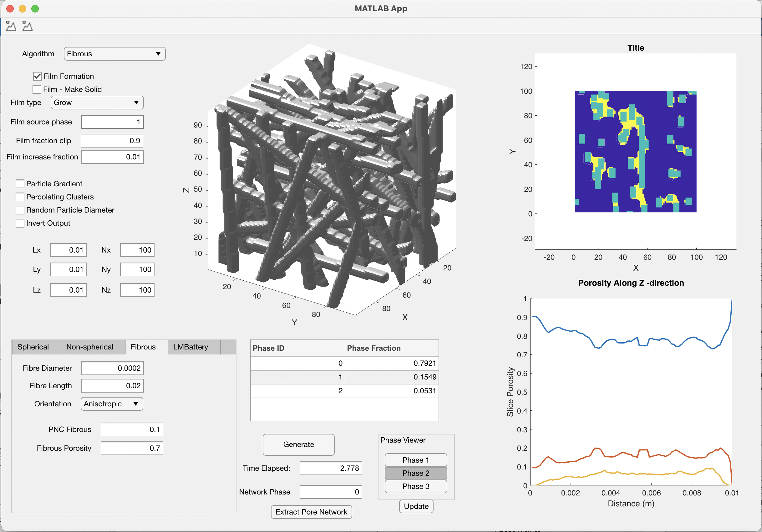Check the Invert Output option
The width and height of the screenshot is (762, 532).
tap(20, 223)
